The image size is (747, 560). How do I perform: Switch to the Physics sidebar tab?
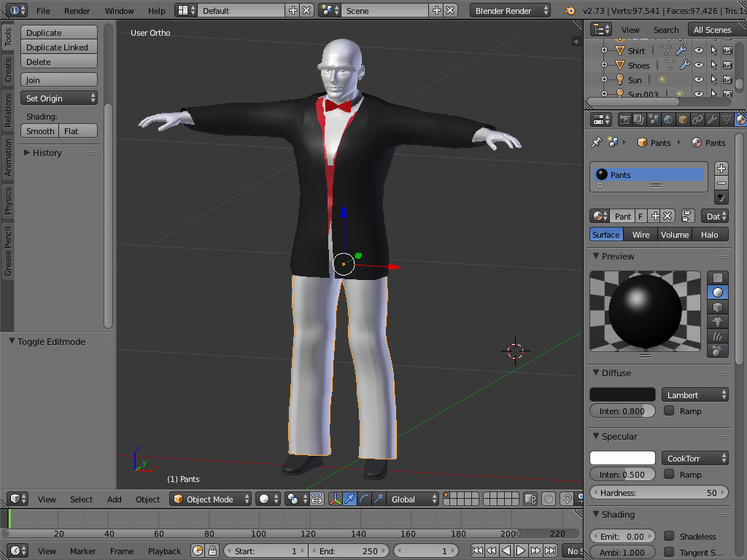(x=8, y=201)
